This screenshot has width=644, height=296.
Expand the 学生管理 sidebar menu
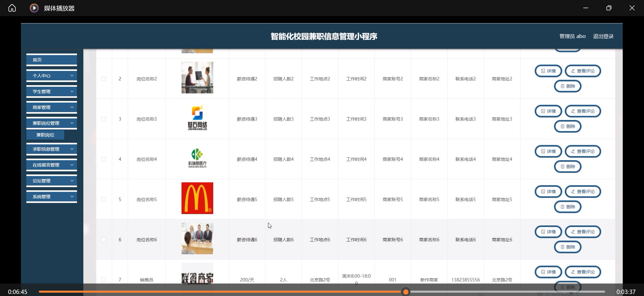click(52, 92)
